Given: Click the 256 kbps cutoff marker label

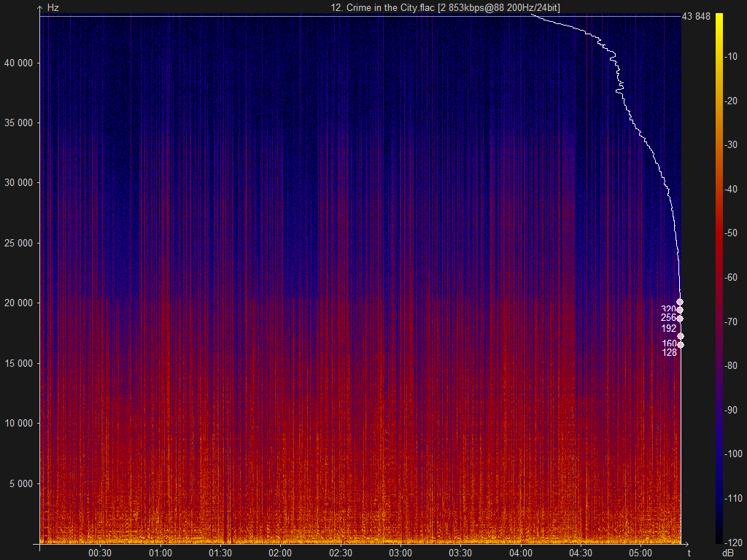Looking at the screenshot, I should click(668, 318).
